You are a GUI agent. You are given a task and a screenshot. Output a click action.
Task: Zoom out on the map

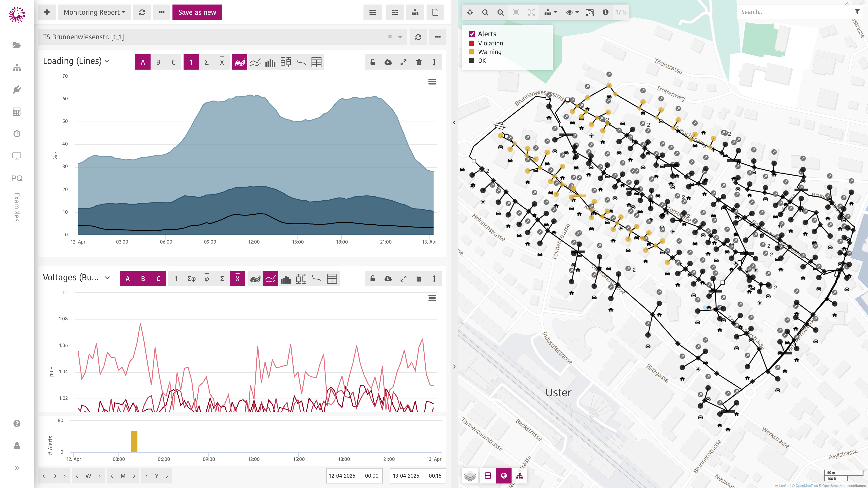485,12
